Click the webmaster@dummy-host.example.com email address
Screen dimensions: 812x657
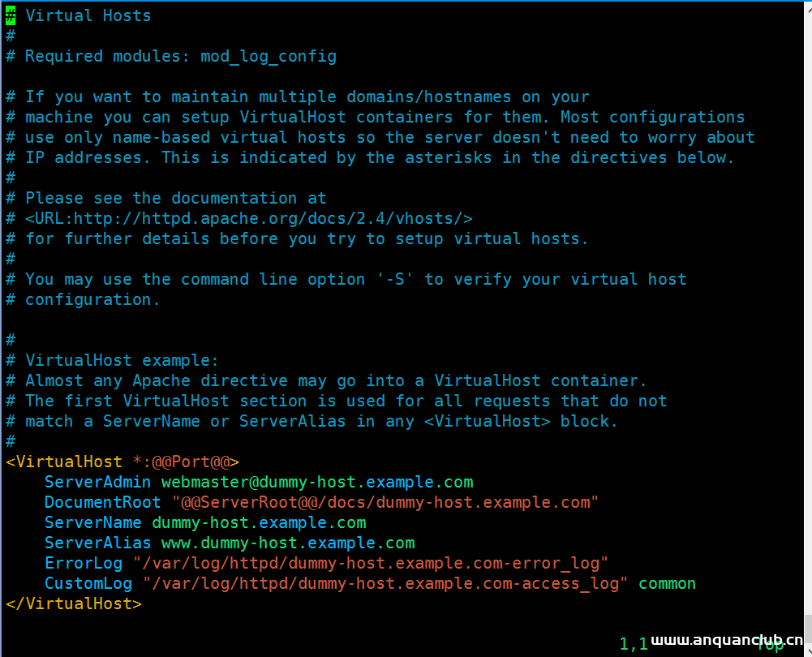[x=317, y=482]
